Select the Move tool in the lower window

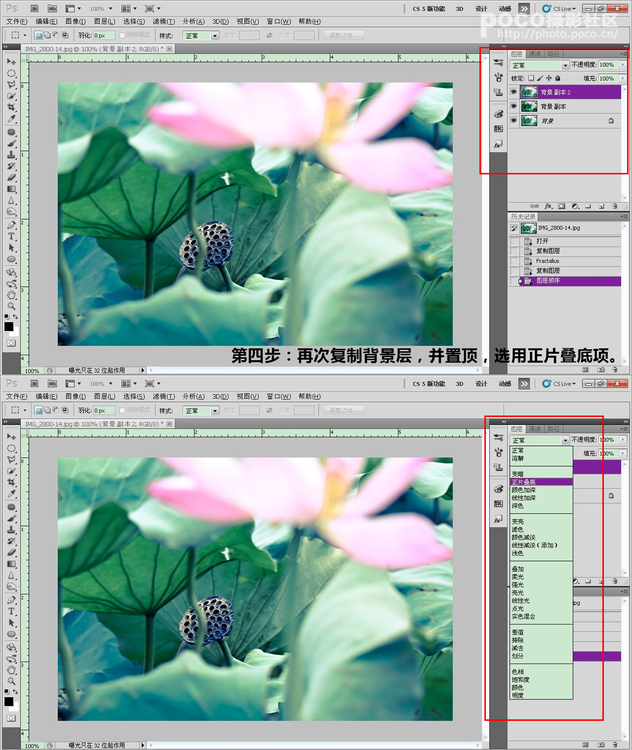coord(11,437)
